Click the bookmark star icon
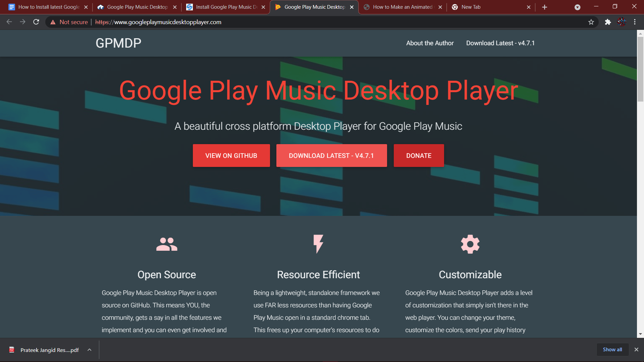This screenshot has height=362, width=644. tap(591, 22)
